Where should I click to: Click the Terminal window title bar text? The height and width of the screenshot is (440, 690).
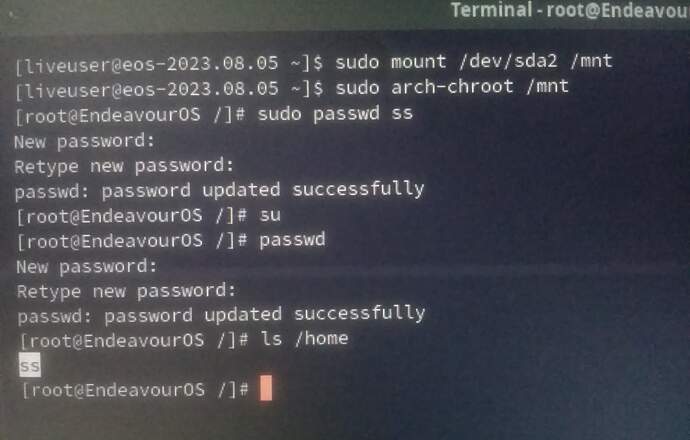(x=570, y=10)
